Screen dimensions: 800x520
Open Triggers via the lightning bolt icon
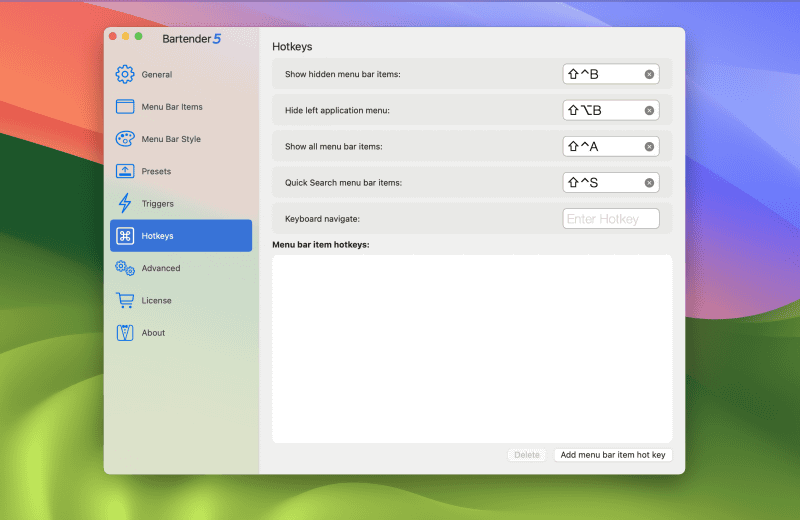125,203
